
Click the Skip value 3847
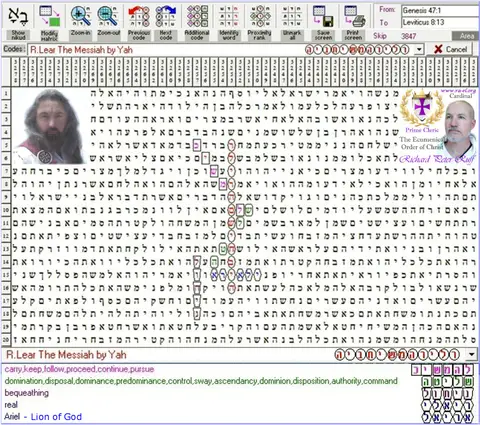(x=409, y=36)
